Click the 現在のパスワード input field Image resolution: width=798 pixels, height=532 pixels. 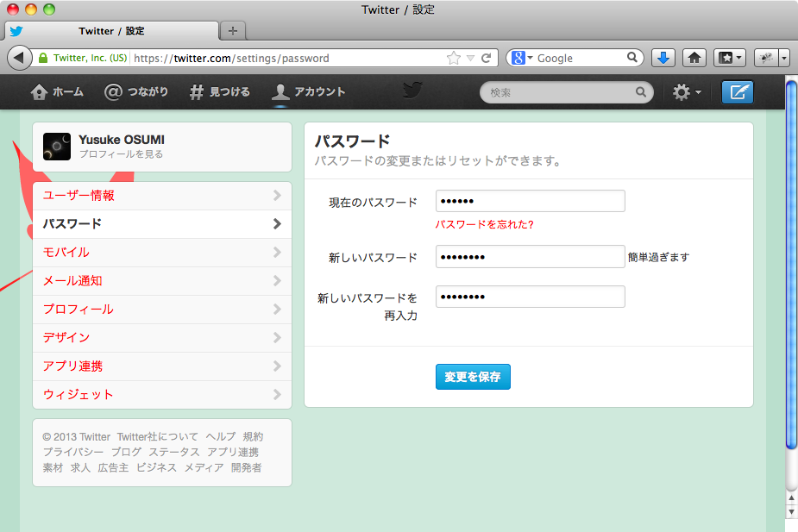[x=531, y=201]
